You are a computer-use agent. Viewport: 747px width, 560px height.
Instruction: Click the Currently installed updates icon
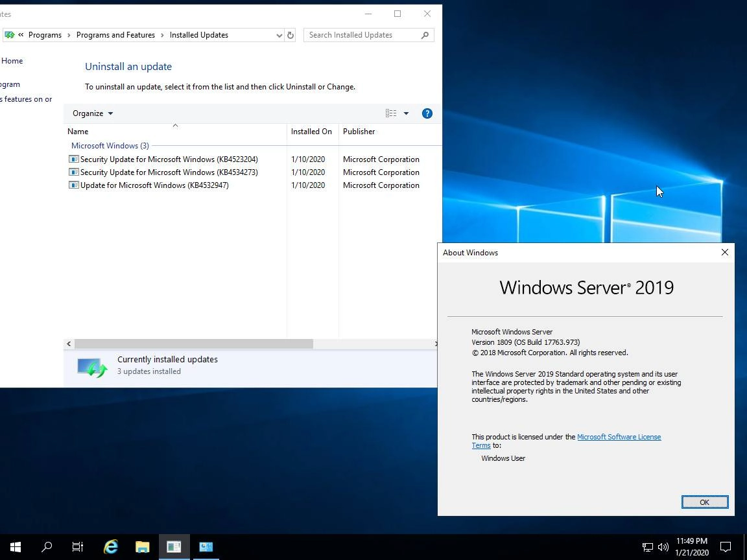point(92,367)
